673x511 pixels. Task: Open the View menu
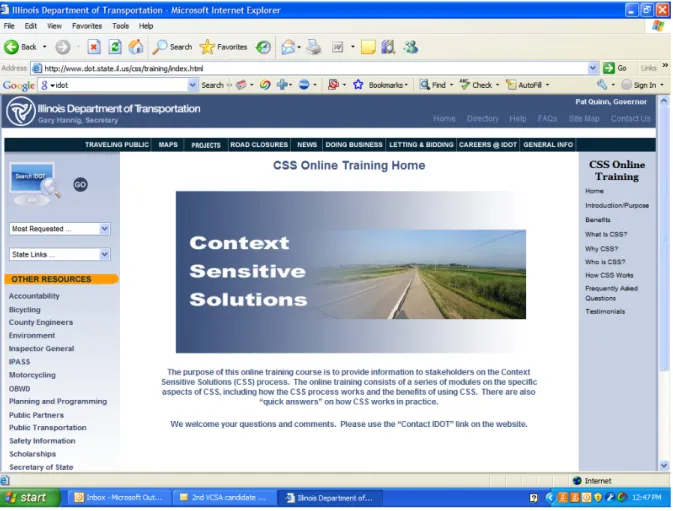tap(55, 26)
